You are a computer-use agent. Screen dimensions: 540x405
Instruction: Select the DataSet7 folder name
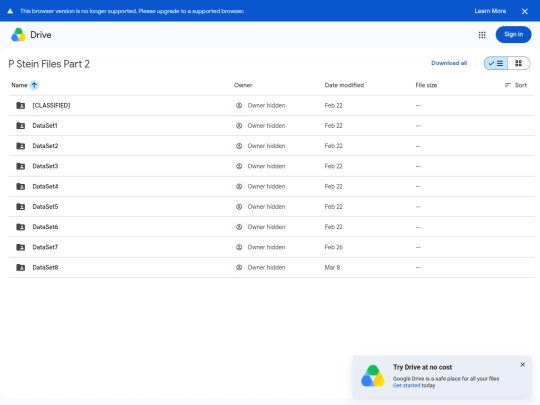[45, 247]
